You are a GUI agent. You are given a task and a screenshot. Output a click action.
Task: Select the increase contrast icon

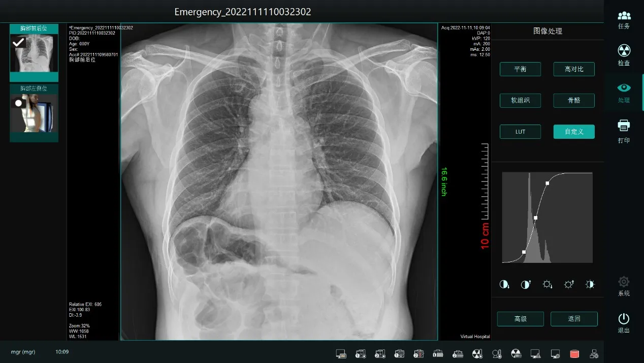(526, 284)
